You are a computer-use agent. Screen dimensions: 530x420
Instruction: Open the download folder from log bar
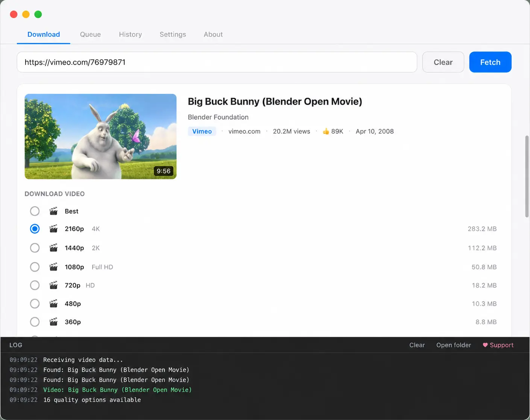[x=454, y=345]
